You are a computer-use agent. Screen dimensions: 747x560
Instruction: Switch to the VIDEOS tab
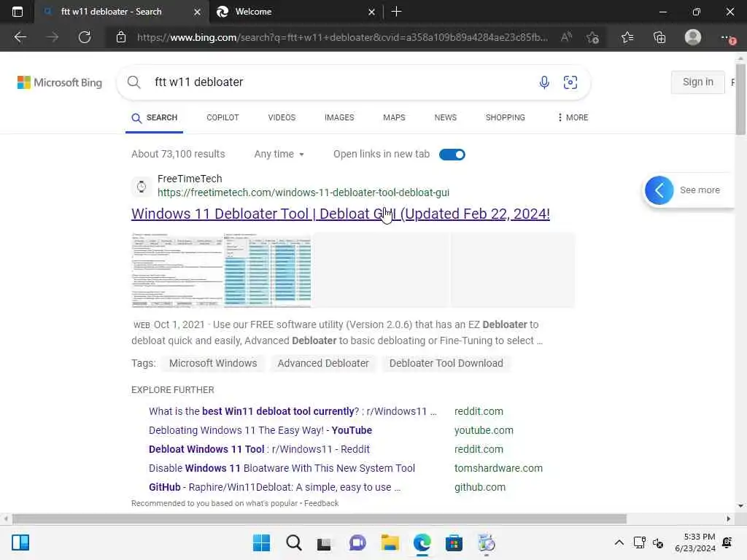(282, 117)
